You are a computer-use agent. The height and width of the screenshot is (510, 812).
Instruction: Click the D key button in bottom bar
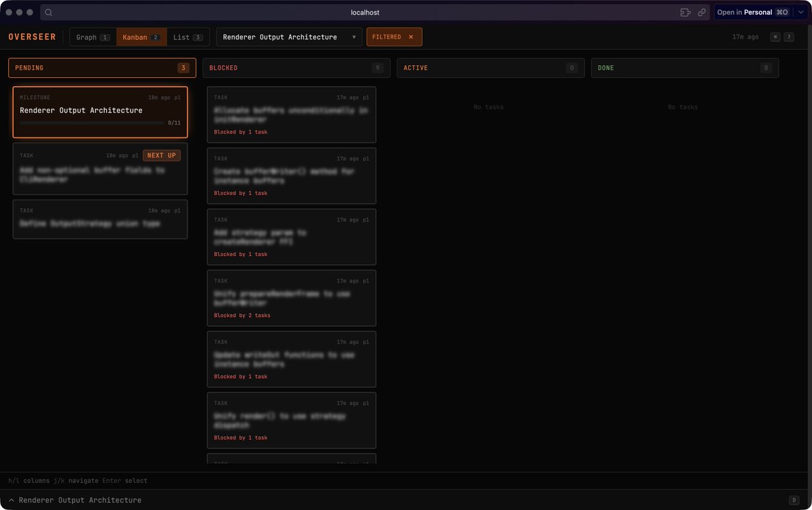coord(794,500)
